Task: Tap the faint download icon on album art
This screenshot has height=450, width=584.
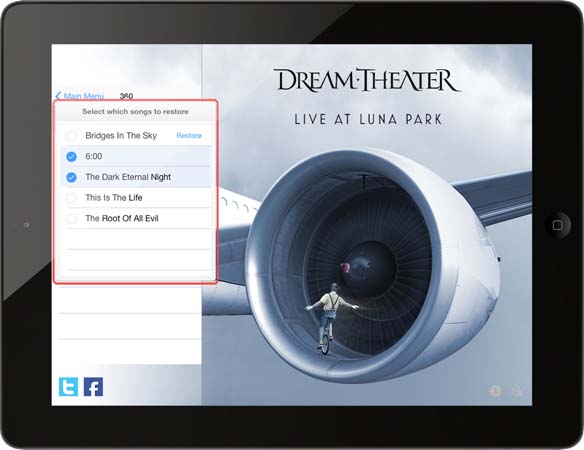Action: pyautogui.click(x=495, y=391)
